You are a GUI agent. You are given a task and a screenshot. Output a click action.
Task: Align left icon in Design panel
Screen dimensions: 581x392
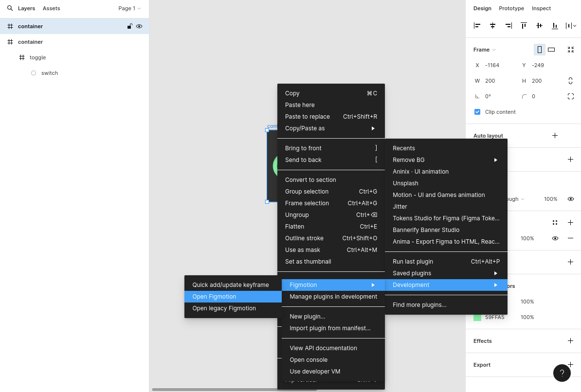[477, 26]
